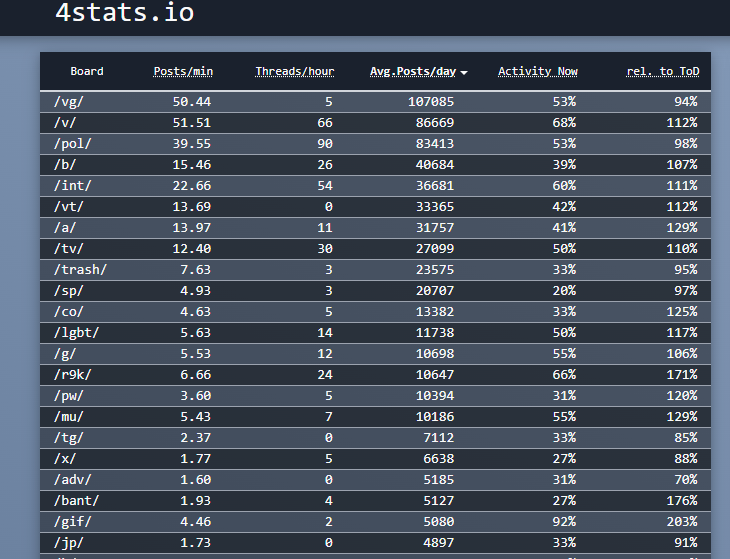Click the 70% rel. to ToD cell
The height and width of the screenshot is (559, 730).
coord(685,479)
